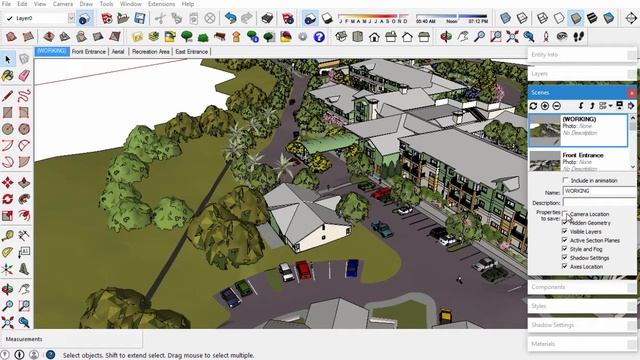Move scene up with arrow button

pos(592,106)
